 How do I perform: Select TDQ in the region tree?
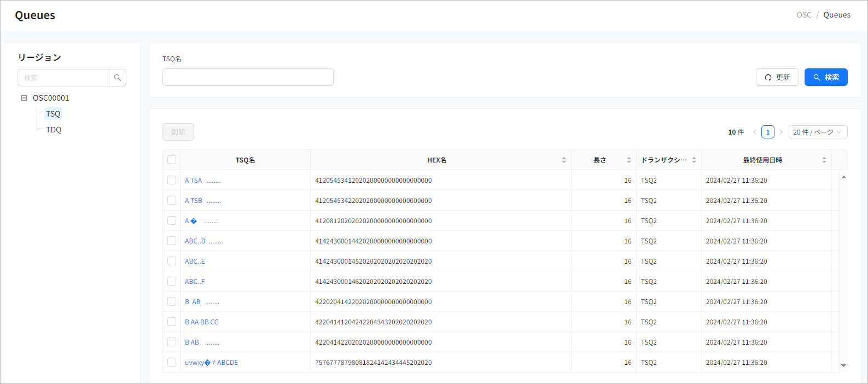[54, 130]
